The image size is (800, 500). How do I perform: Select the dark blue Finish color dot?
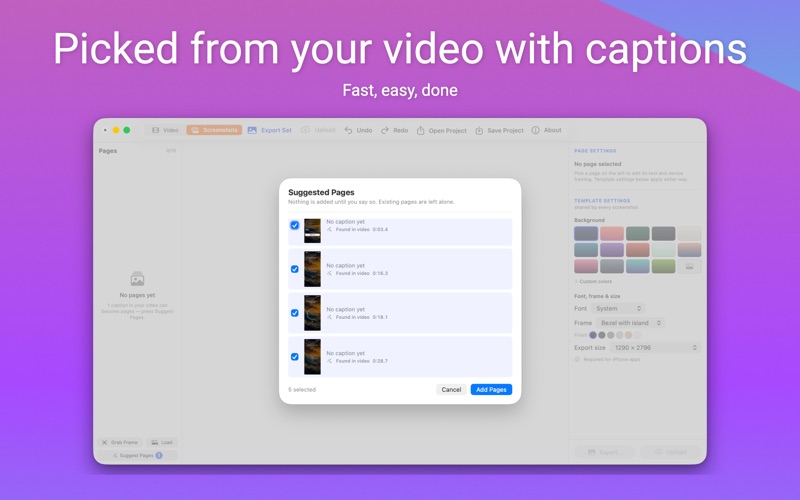(x=593, y=335)
